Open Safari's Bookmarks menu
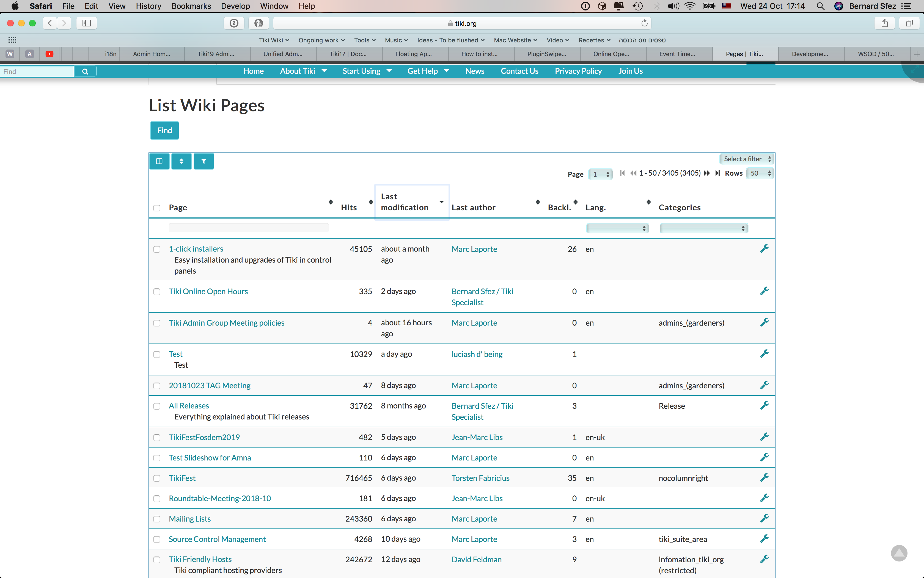Image resolution: width=924 pixels, height=578 pixels. pos(191,6)
